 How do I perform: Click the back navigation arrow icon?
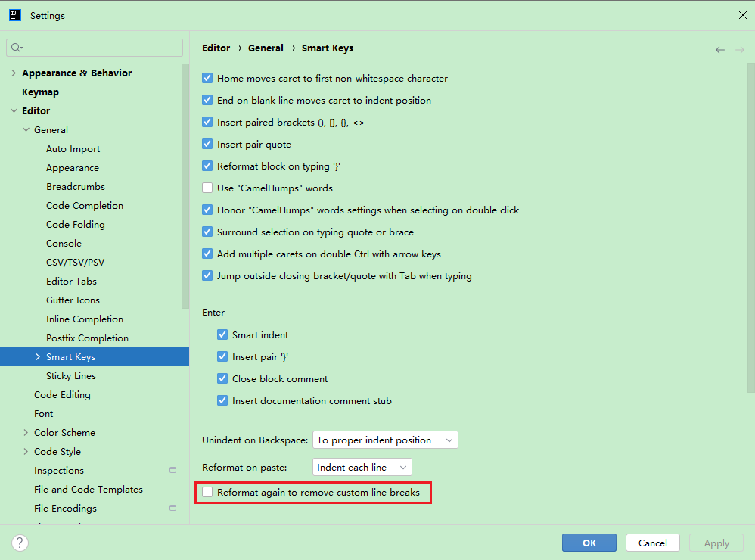[719, 50]
